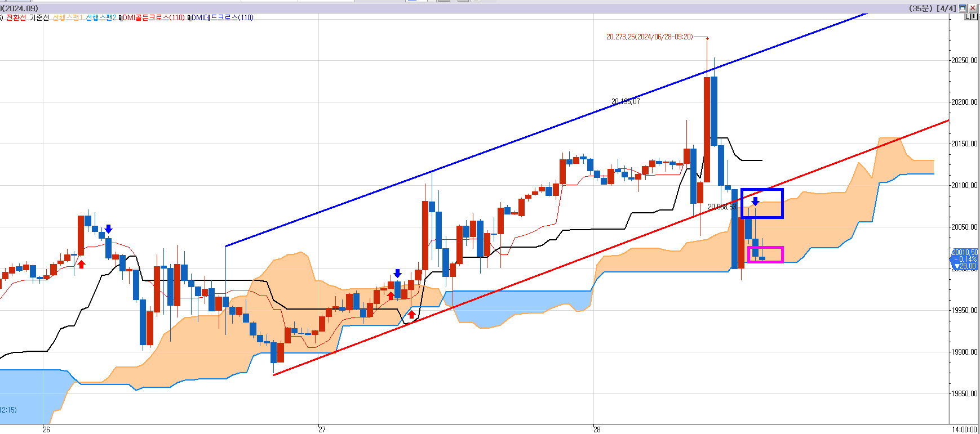Screen dimensions: 980x434
Task: Click the [4/4] chart counter
Action: pos(947,8)
